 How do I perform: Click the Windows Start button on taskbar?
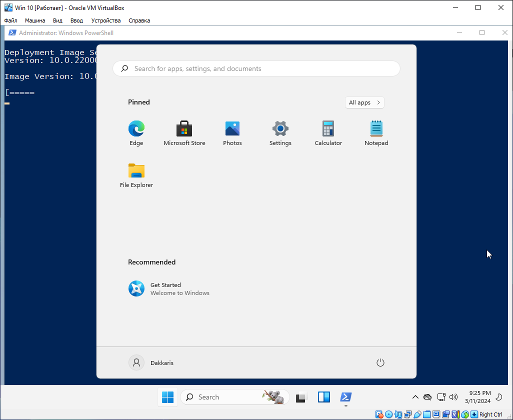(168, 397)
